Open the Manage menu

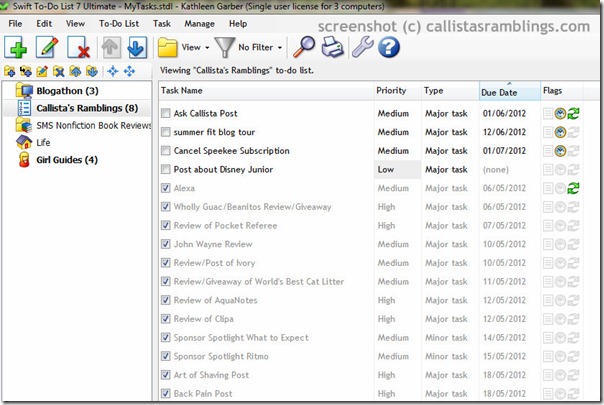(x=199, y=22)
